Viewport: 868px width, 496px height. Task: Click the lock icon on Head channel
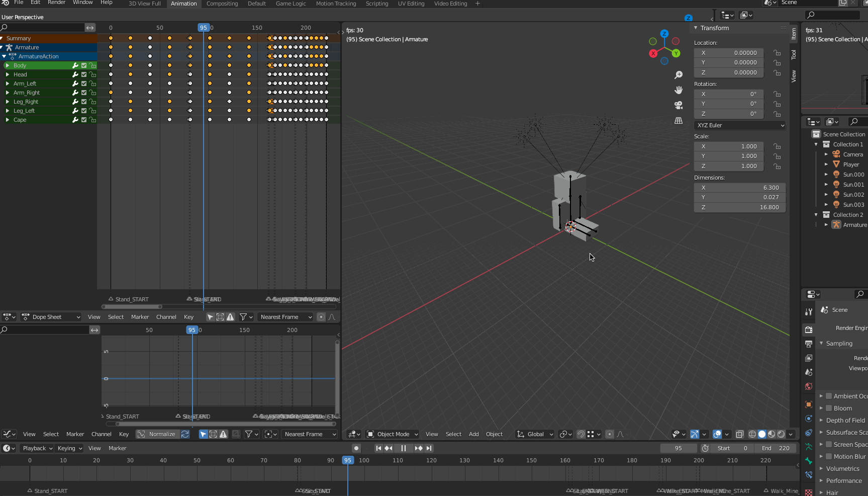point(92,74)
